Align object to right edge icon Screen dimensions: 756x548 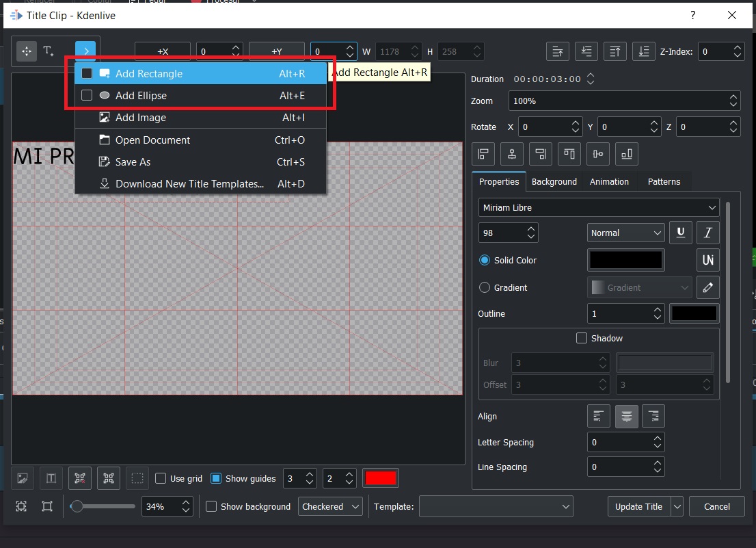point(541,154)
